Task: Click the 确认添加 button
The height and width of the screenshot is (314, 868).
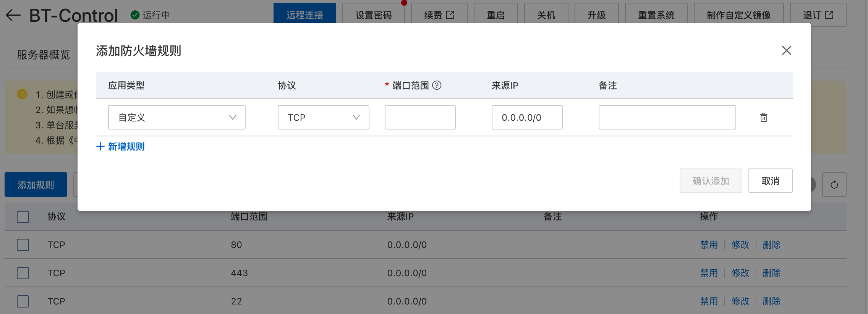Action: point(711,181)
